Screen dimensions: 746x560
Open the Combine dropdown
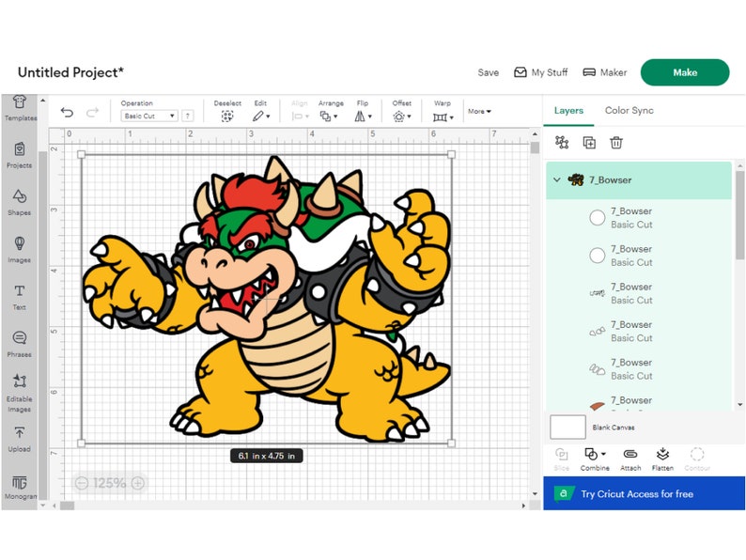tap(595, 459)
